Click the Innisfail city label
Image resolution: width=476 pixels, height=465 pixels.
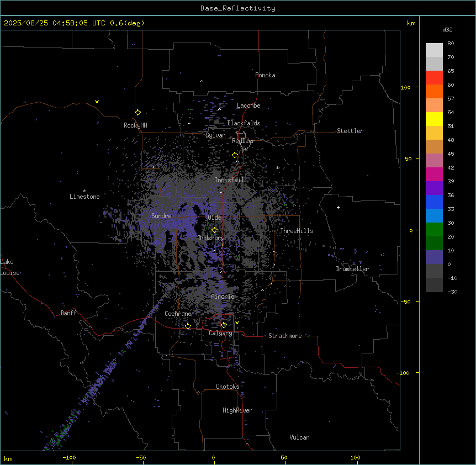229,180
